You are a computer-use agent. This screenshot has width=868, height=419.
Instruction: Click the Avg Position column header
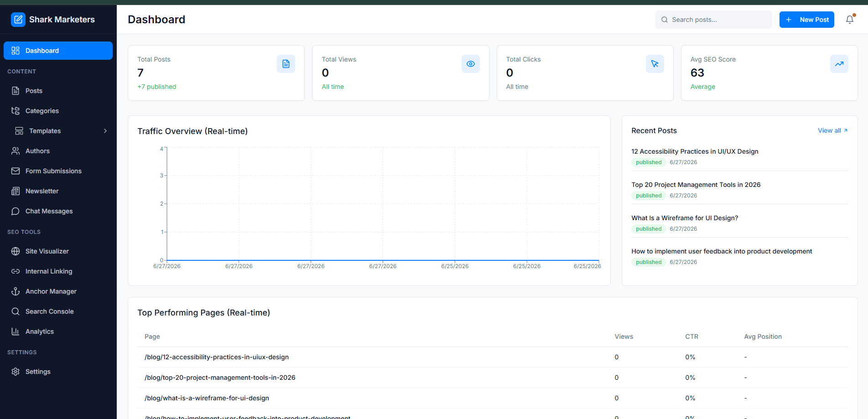point(763,336)
